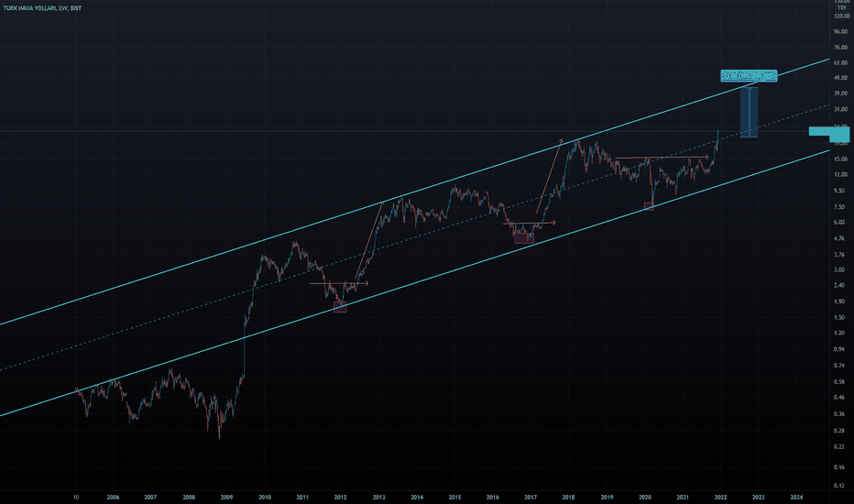Select the teal callout label above the channel

click(749, 76)
